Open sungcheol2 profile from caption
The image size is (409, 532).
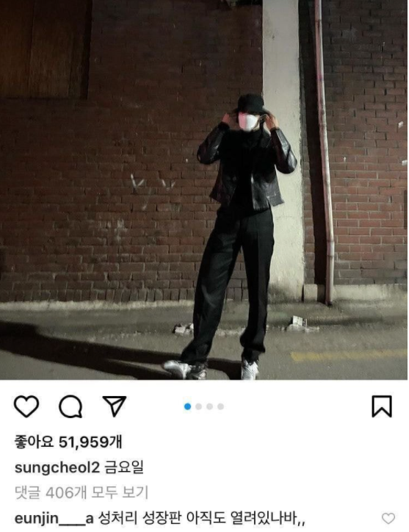[x=57, y=468]
